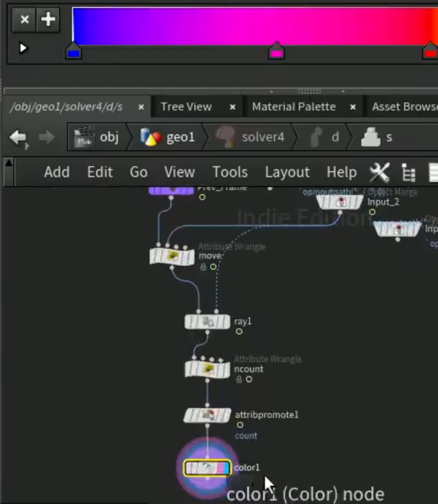Toggle lock flag under the move node
Screen dimensions: 438x504
[203, 267]
